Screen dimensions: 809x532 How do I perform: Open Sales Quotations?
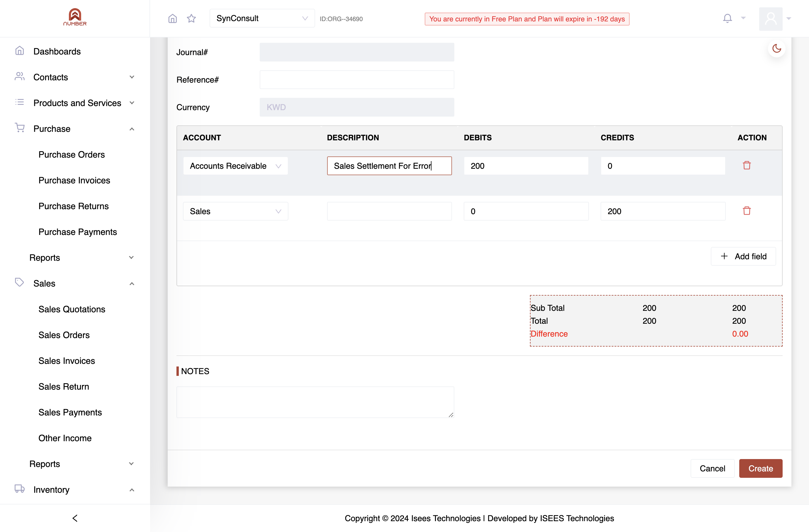point(72,309)
